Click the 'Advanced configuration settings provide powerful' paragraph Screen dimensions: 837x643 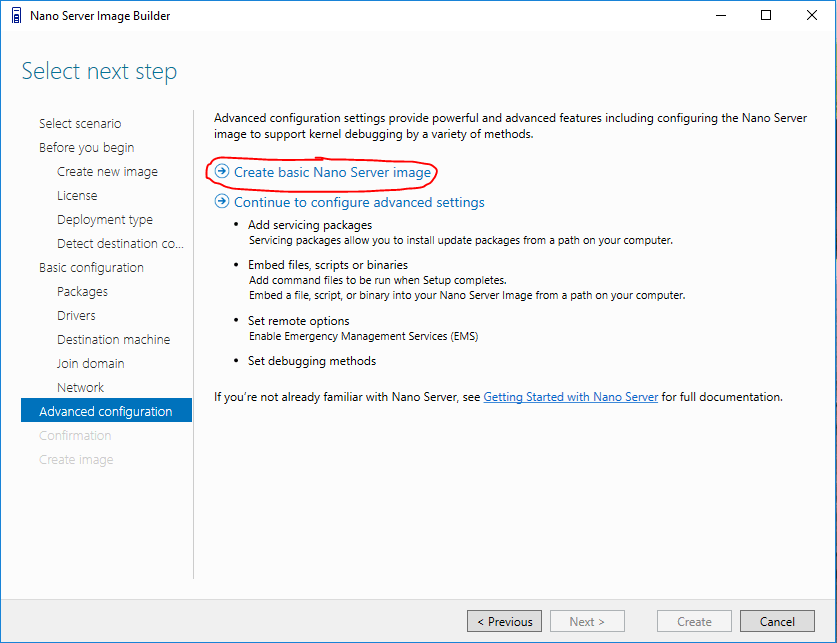coord(510,126)
